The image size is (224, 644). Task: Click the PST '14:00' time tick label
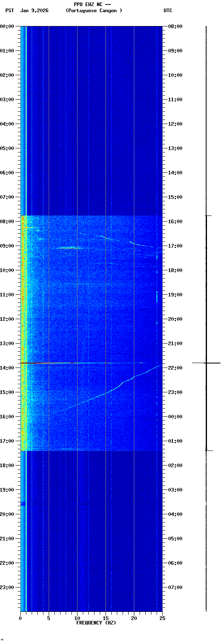click(x=7, y=368)
